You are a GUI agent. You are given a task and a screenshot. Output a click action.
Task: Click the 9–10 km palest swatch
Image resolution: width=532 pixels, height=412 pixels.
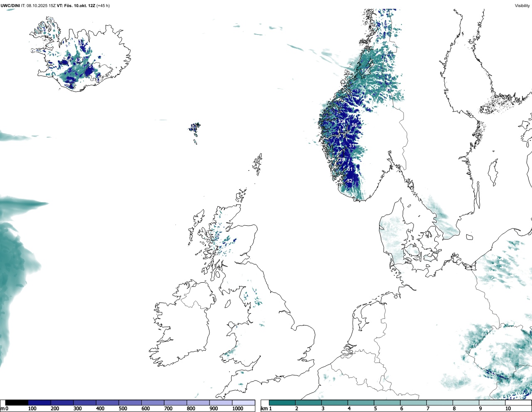(493, 402)
